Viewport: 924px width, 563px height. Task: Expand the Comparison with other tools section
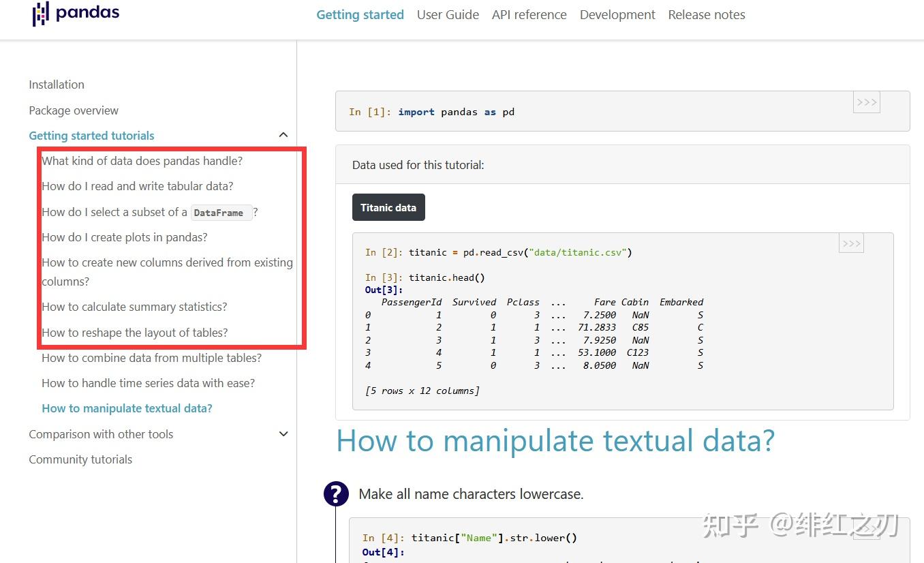(283, 433)
